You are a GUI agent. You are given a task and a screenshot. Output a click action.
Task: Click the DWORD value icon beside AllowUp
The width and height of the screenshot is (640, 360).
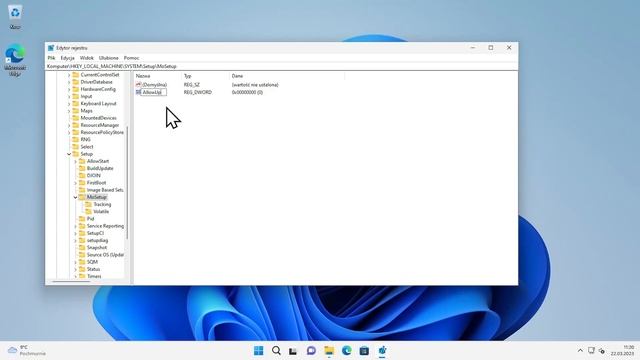coord(138,92)
